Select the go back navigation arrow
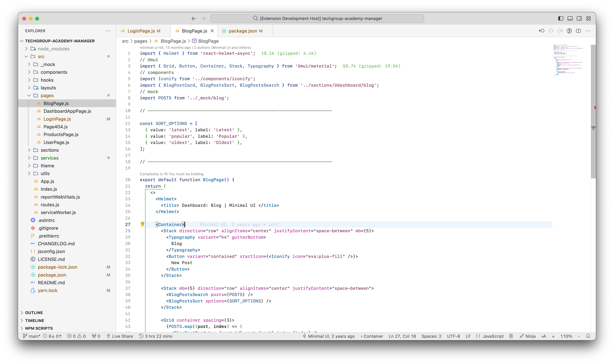 (194, 18)
